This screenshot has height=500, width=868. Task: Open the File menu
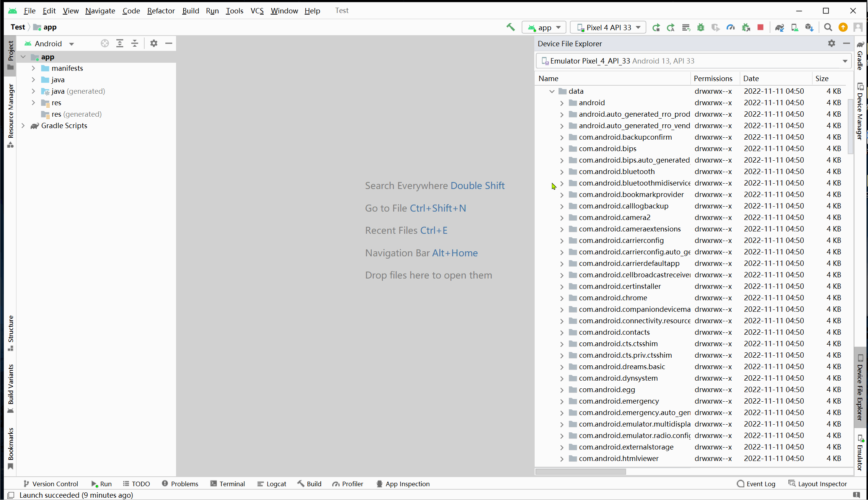tap(29, 11)
